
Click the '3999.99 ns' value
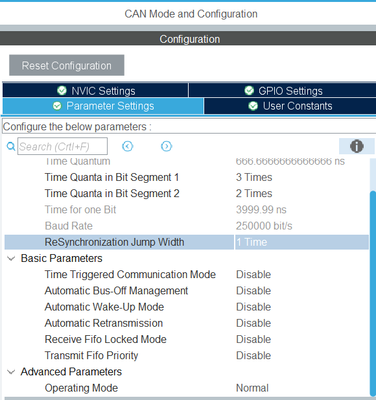[261, 210]
